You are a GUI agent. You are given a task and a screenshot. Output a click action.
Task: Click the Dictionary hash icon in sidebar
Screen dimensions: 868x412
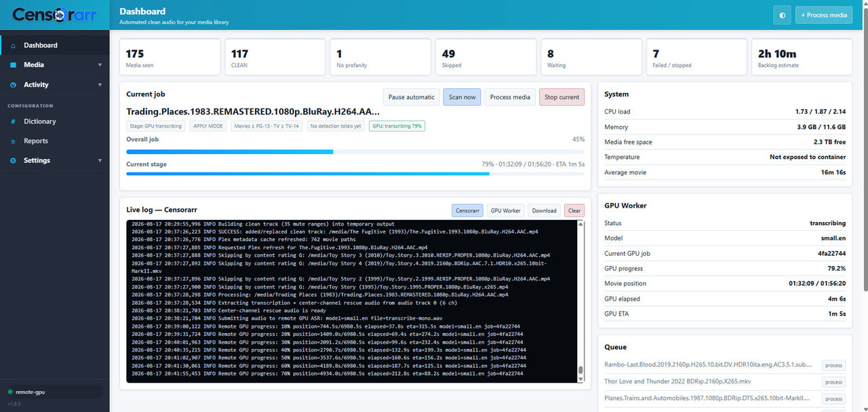tap(14, 121)
